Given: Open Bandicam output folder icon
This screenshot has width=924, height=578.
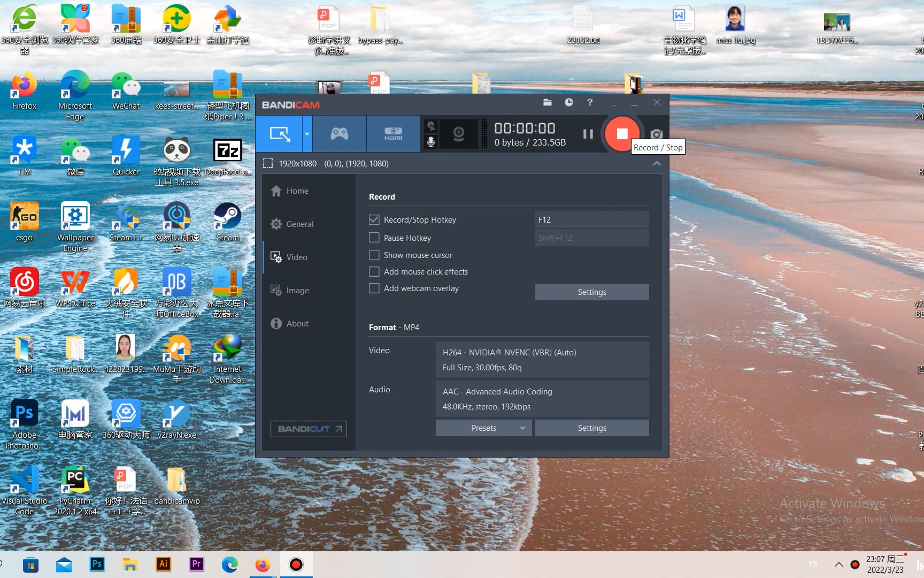Looking at the screenshot, I should coord(548,102).
